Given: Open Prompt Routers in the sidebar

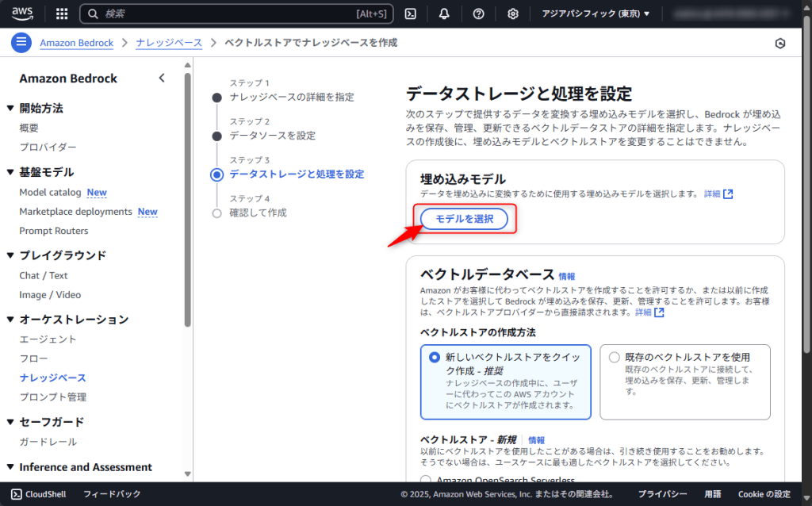Looking at the screenshot, I should (54, 231).
